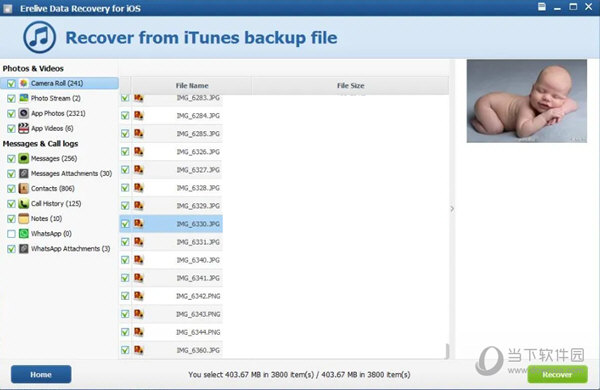The width and height of the screenshot is (600, 390).
Task: Click the Messages green bubble icon
Action: point(24,158)
